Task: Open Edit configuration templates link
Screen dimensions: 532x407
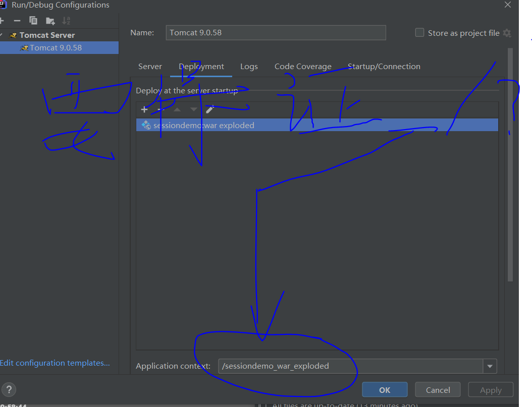Action: click(x=55, y=363)
